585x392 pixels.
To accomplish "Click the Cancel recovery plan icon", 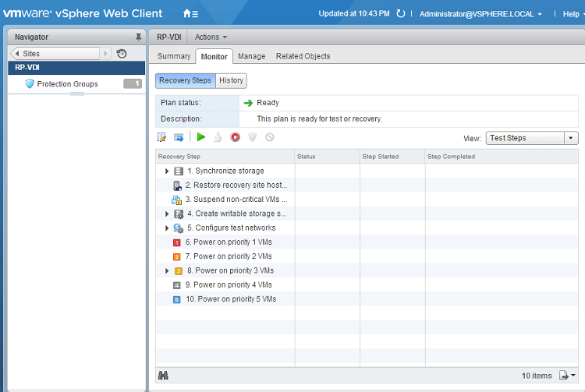I will point(270,137).
